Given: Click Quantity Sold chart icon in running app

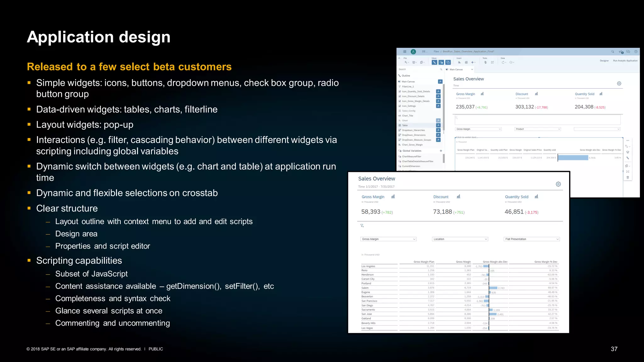Looking at the screenshot, I should (536, 196).
